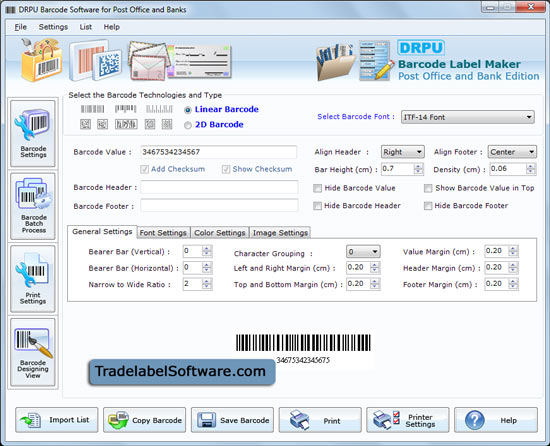The image size is (550, 446).
Task: Switch to Barcode Designing View
Action: [33, 352]
